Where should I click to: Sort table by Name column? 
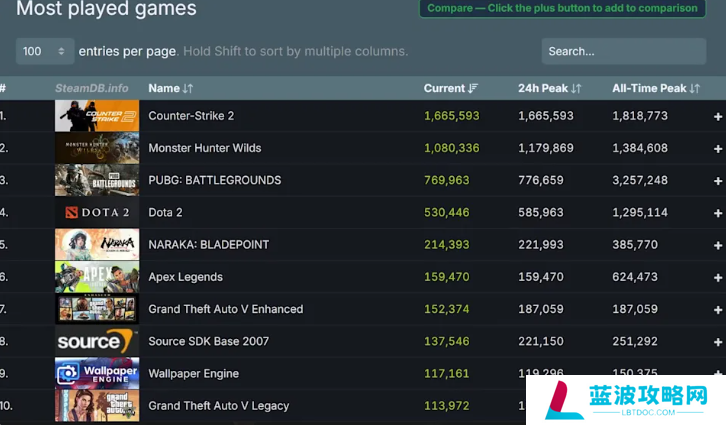(170, 88)
